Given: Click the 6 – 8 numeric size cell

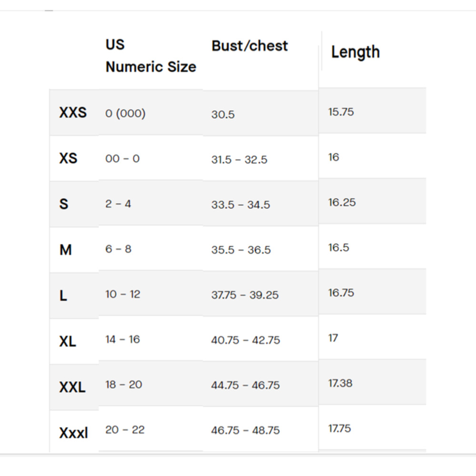Looking at the screenshot, I should click(x=119, y=249).
